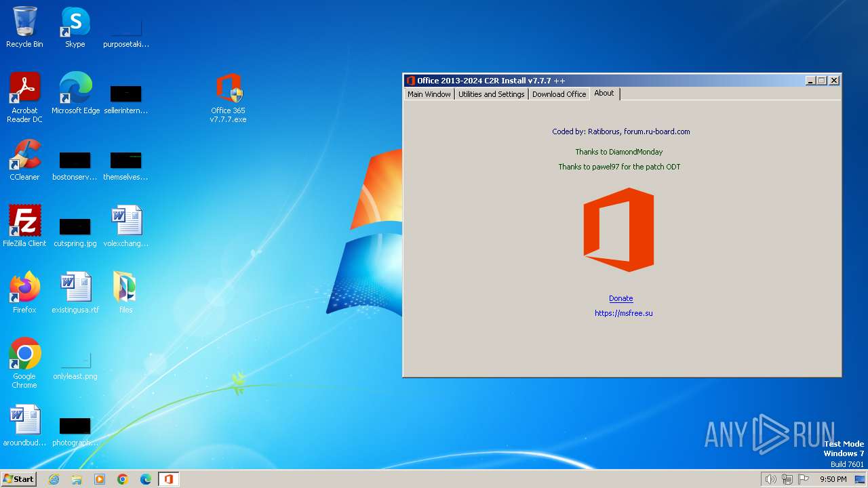Click the Office logo in About tab

click(618, 230)
